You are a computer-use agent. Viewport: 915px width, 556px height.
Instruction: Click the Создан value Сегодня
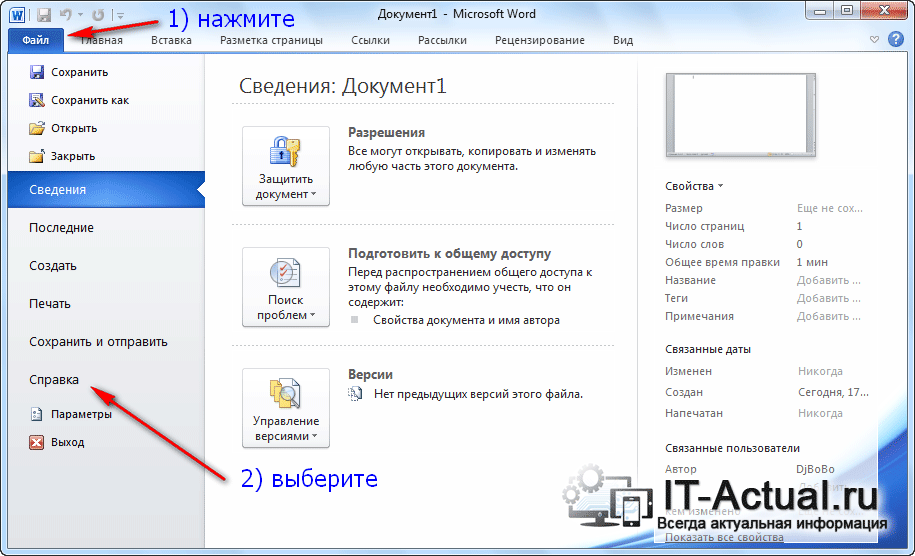point(833,393)
